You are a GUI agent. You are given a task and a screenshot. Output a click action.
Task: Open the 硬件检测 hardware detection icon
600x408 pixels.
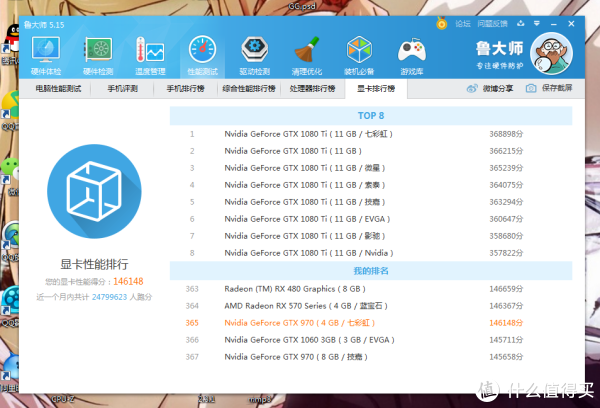coord(98,55)
